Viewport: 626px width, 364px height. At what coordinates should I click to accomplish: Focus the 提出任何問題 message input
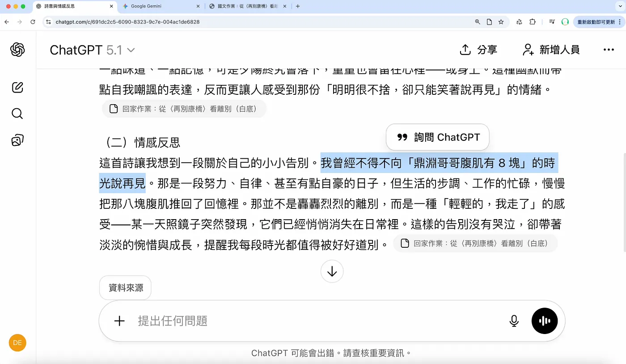pos(313,321)
